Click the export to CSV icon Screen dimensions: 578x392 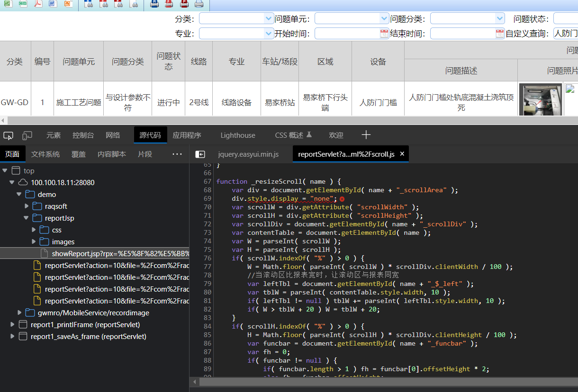23,4
